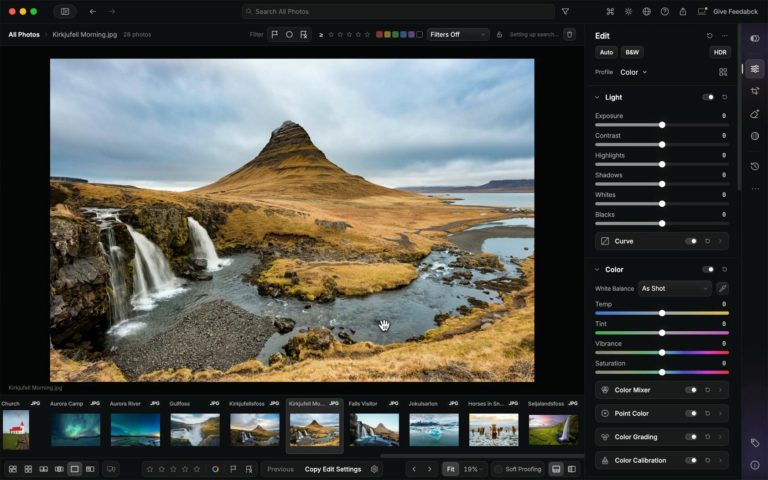
Task: Flag photo as pick in bottom bar
Action: pyautogui.click(x=233, y=469)
